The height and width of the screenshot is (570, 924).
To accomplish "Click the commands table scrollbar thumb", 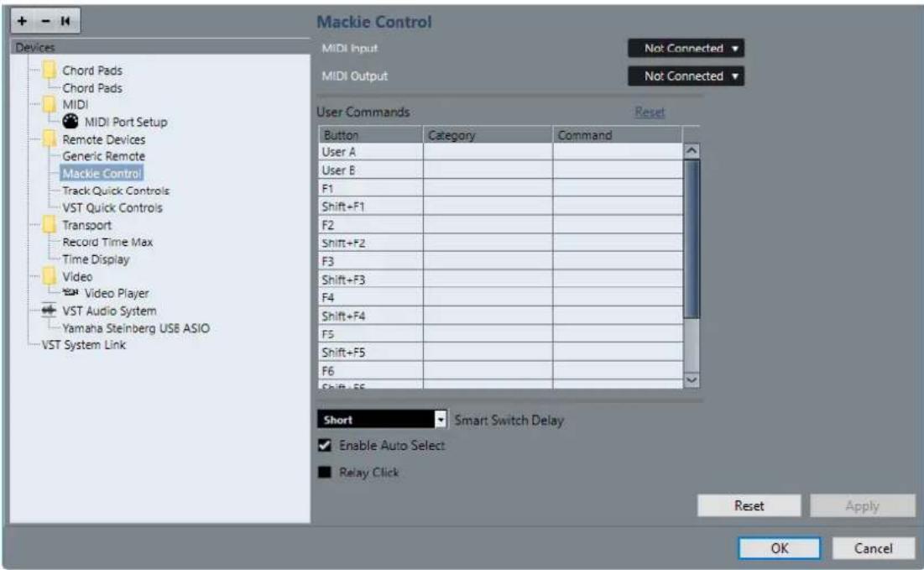I will 692,238.
